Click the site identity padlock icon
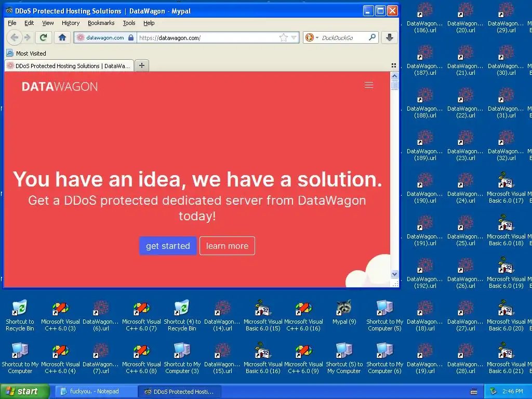The width and height of the screenshot is (532, 399). click(x=131, y=37)
